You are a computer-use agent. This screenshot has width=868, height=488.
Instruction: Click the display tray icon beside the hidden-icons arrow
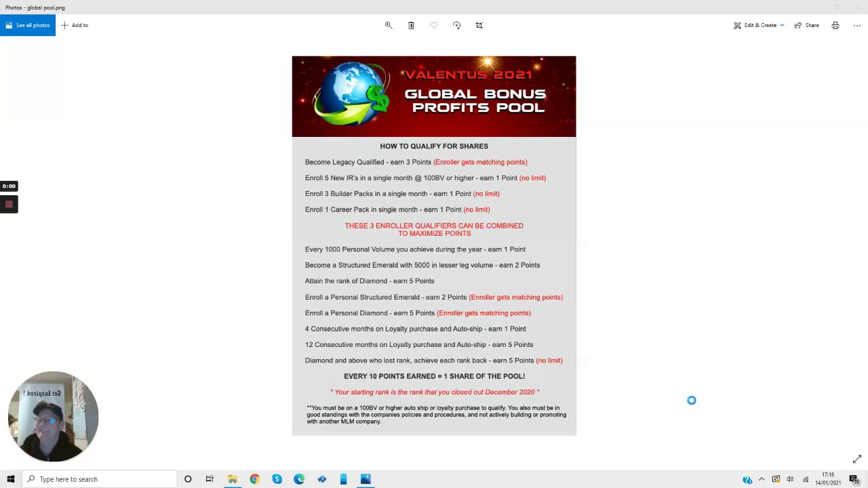click(776, 479)
